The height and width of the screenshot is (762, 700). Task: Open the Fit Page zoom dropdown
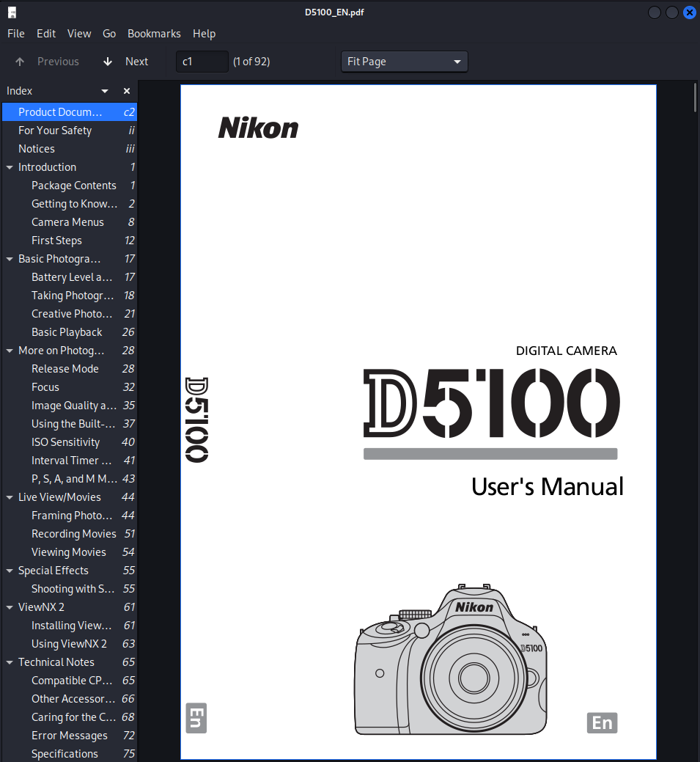[404, 62]
